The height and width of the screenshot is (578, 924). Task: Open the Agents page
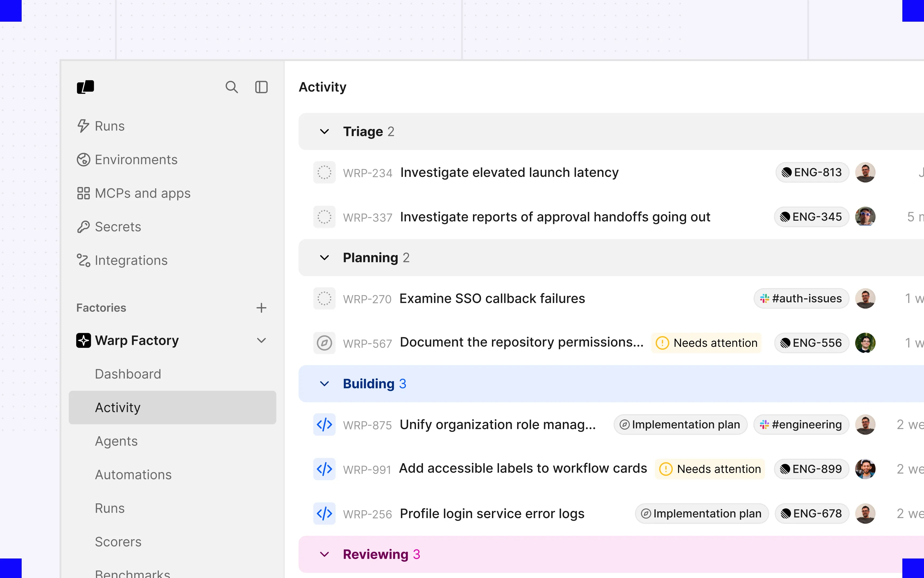click(116, 441)
